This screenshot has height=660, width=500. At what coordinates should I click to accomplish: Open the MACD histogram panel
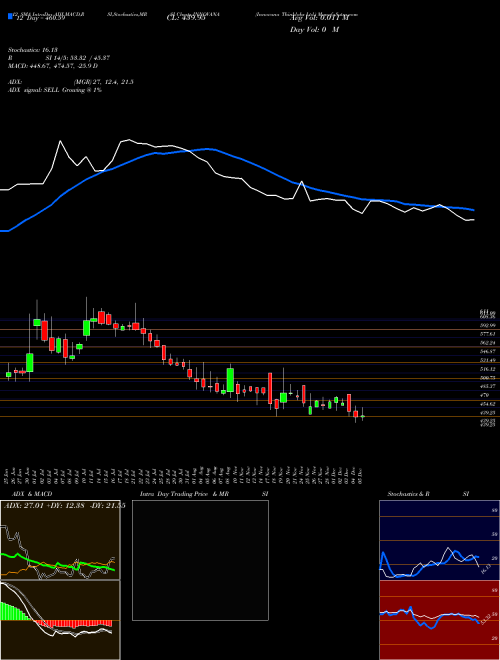[60, 620]
